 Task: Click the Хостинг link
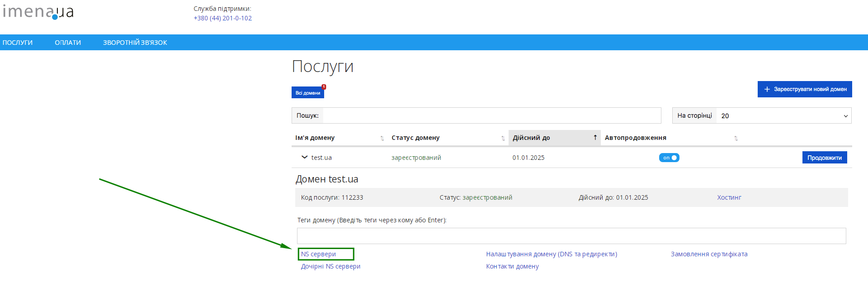[729, 197]
